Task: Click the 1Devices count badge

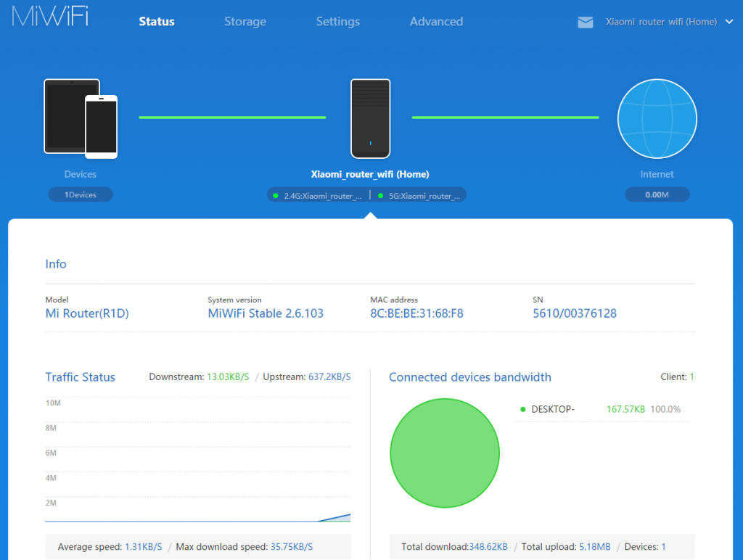Action: (x=81, y=194)
